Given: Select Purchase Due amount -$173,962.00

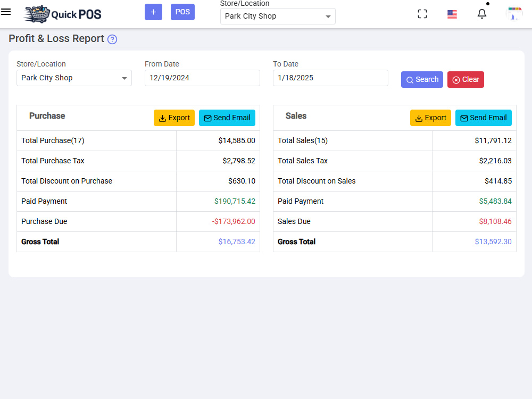Looking at the screenshot, I should pyautogui.click(x=234, y=221).
